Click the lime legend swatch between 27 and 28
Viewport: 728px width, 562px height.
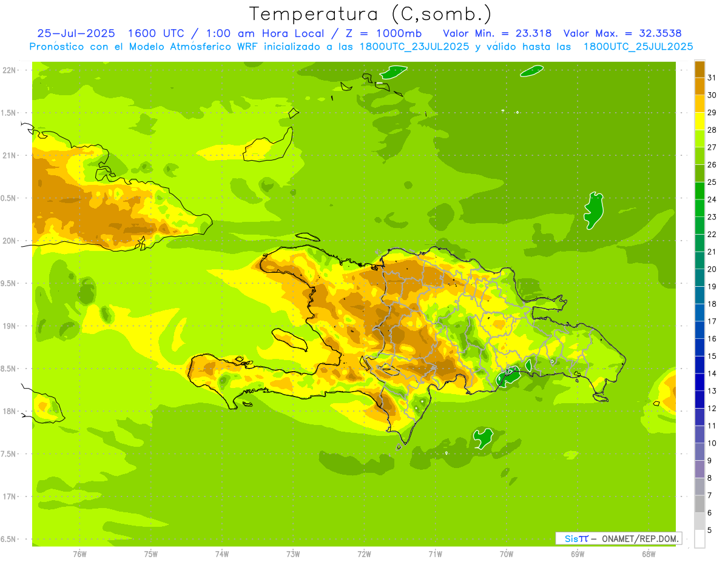tap(699, 138)
